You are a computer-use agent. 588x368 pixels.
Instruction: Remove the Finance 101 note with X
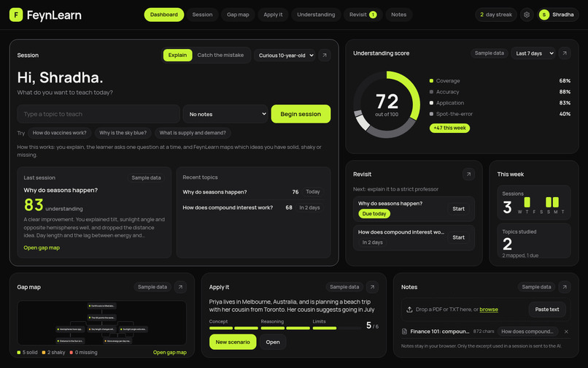[x=566, y=331]
